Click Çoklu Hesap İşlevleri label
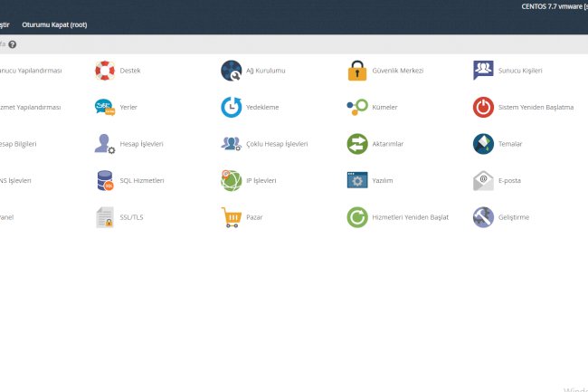 (277, 144)
